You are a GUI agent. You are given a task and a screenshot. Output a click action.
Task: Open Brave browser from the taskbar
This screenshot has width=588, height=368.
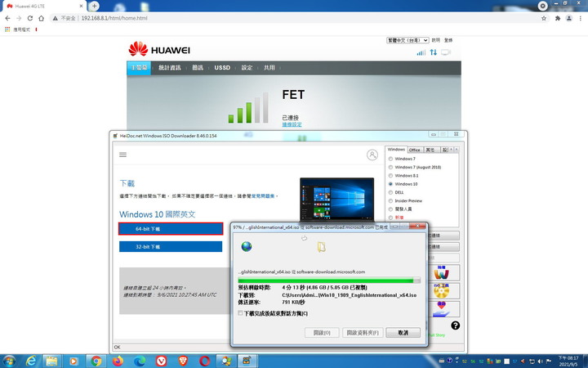pos(183,361)
